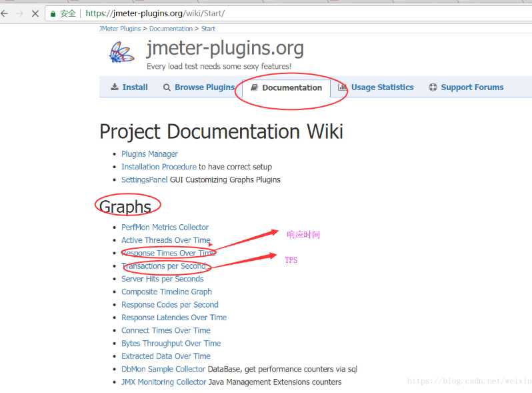Open Connect Times Over Time link

click(166, 330)
